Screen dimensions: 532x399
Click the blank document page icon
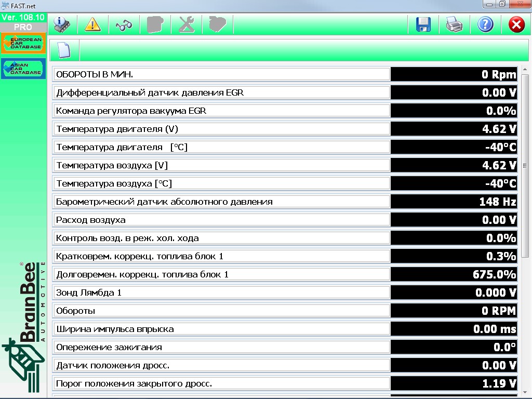[x=64, y=50]
